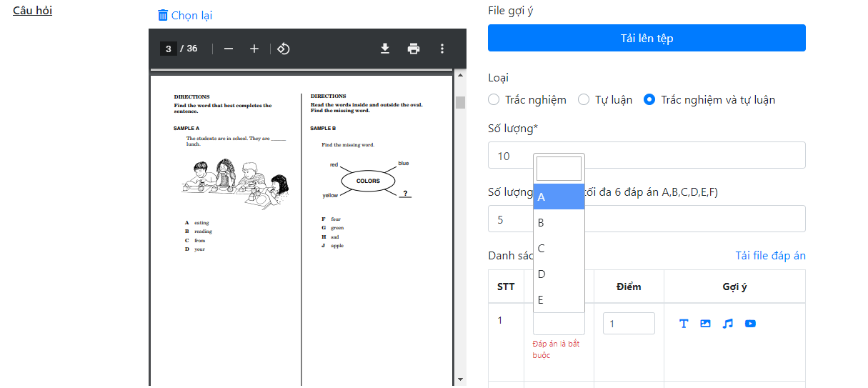Zoom out the PDF with minus icon
The height and width of the screenshot is (388, 868).
(229, 49)
